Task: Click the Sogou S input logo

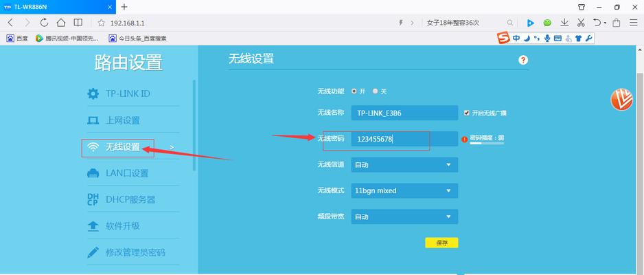Action: (x=503, y=38)
